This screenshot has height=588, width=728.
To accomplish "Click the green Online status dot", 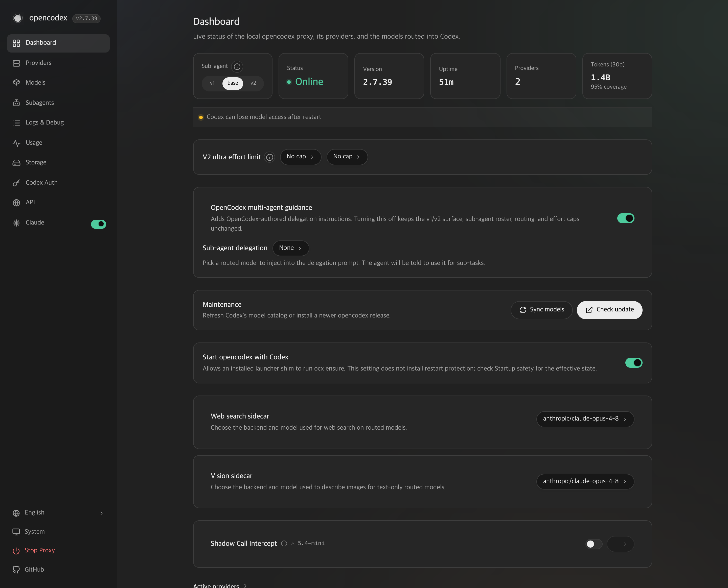I will tap(289, 82).
